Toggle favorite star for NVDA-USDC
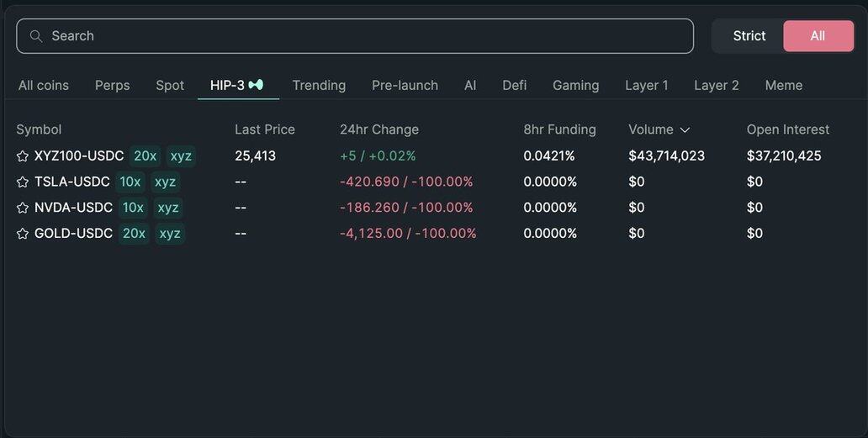Image resolution: width=868 pixels, height=438 pixels. click(23, 208)
